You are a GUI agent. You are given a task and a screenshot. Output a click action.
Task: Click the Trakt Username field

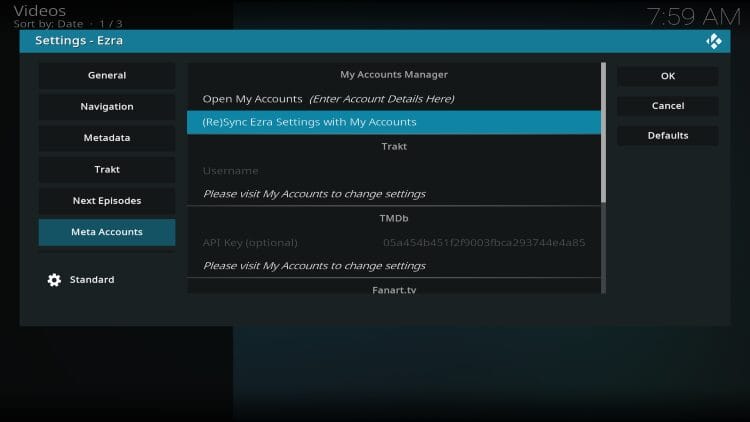point(394,171)
